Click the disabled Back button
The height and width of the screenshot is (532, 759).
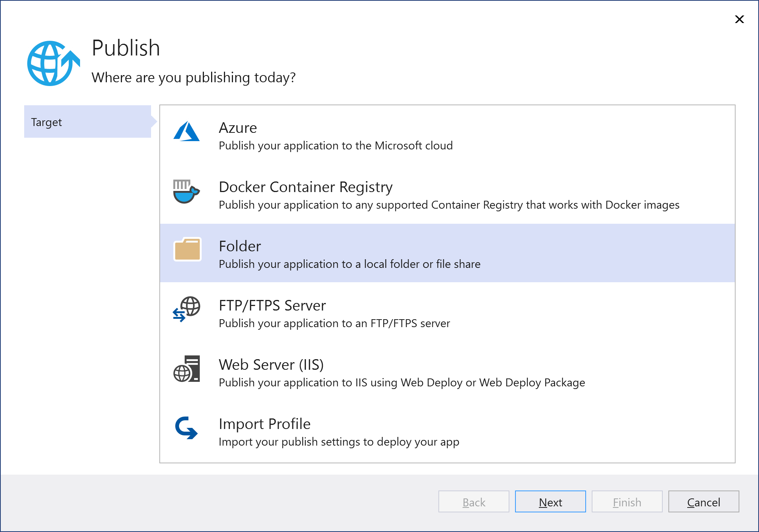pyautogui.click(x=474, y=501)
